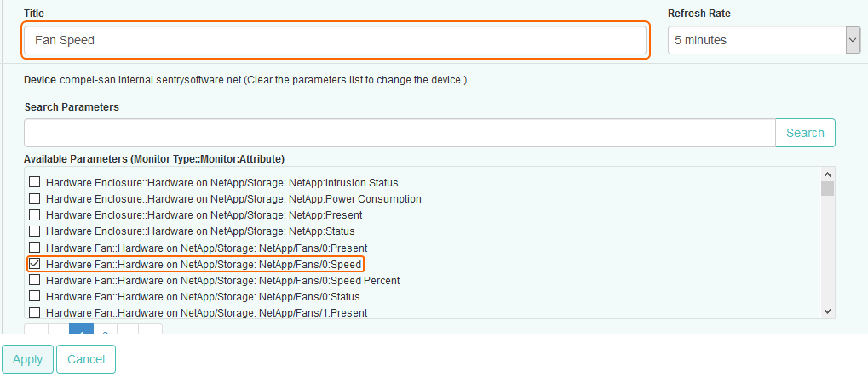Tick the Fans/0:Speed Percent checkbox
868x377 pixels.
pos(35,281)
